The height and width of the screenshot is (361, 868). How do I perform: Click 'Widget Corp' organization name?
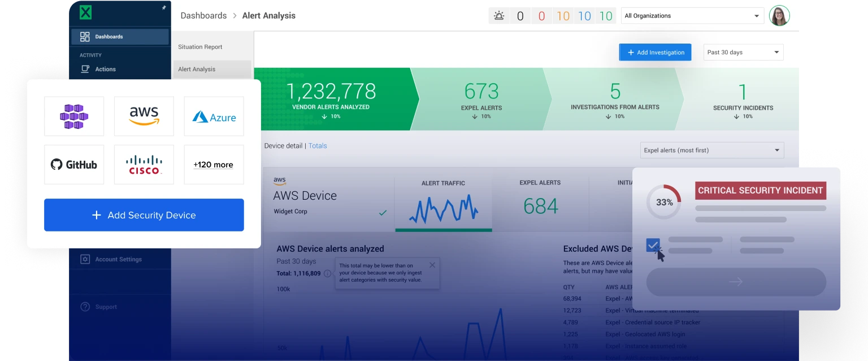(x=290, y=212)
